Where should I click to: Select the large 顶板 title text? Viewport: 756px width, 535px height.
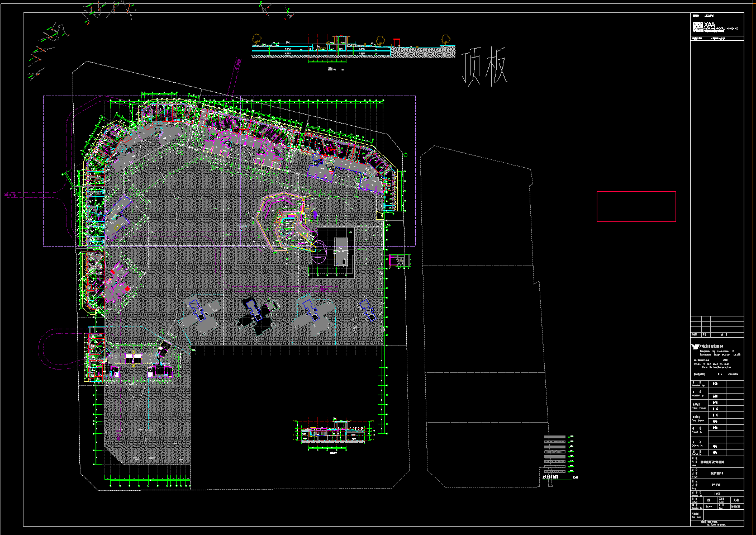click(x=485, y=67)
